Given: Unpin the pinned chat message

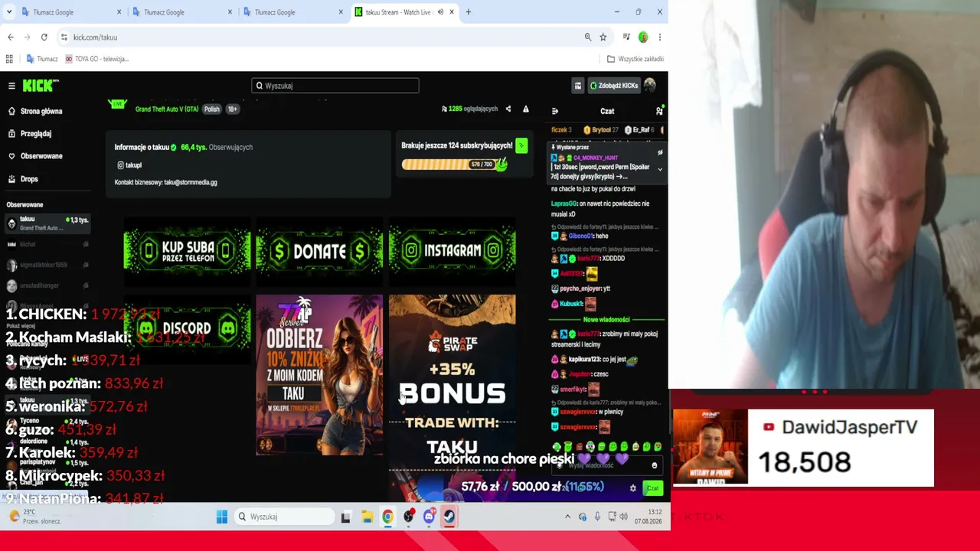Looking at the screenshot, I should coord(660,152).
